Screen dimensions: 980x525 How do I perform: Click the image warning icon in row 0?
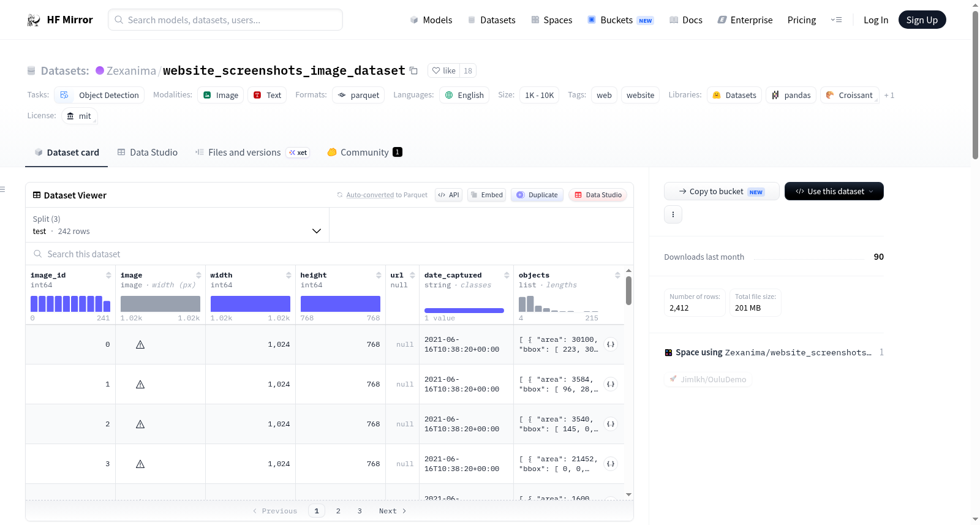140,344
